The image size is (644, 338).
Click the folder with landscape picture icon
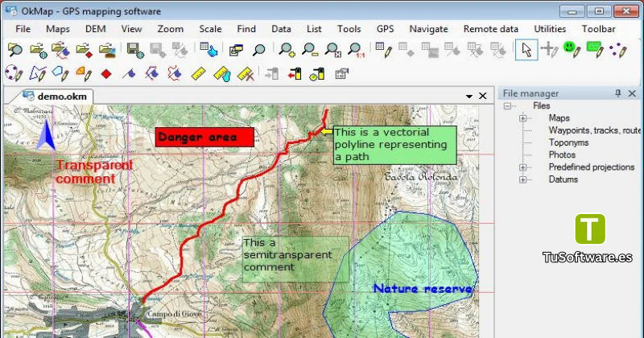coord(107,50)
